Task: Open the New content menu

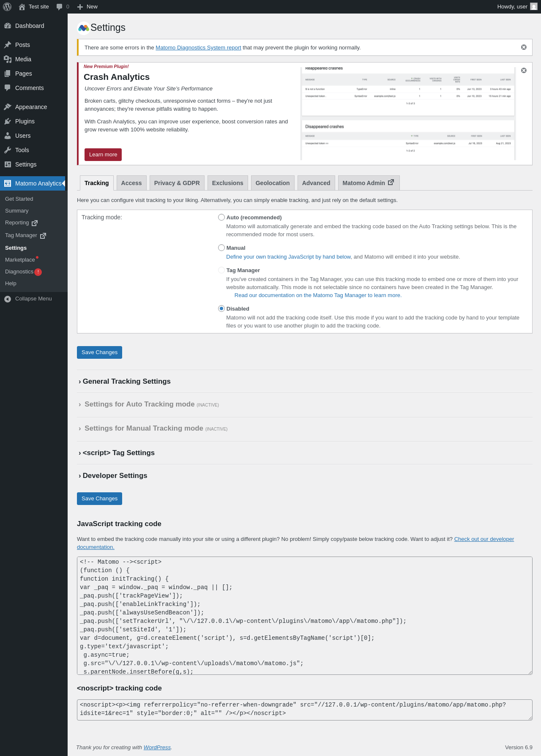Action: point(87,7)
